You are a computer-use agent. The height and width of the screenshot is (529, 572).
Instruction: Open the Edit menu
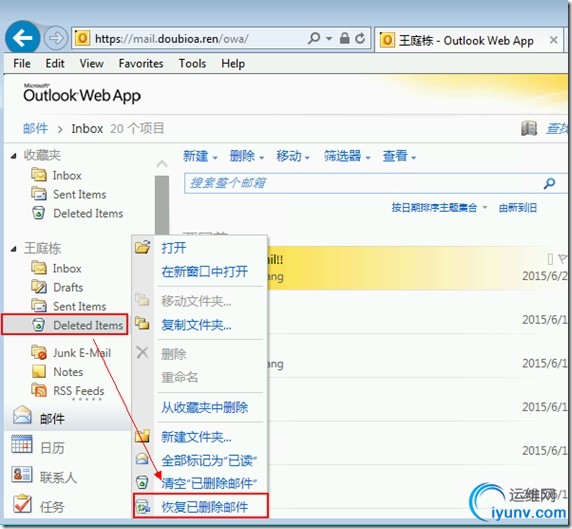55,63
